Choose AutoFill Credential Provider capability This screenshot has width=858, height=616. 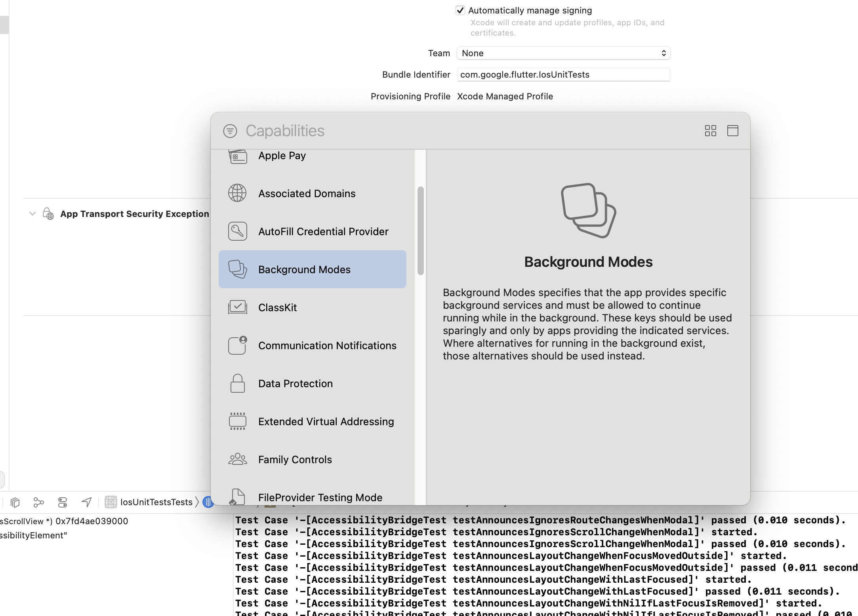323,232
